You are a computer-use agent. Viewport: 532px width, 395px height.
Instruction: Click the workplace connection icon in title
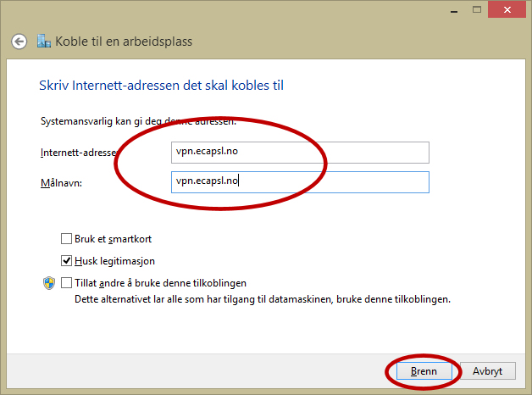click(44, 42)
